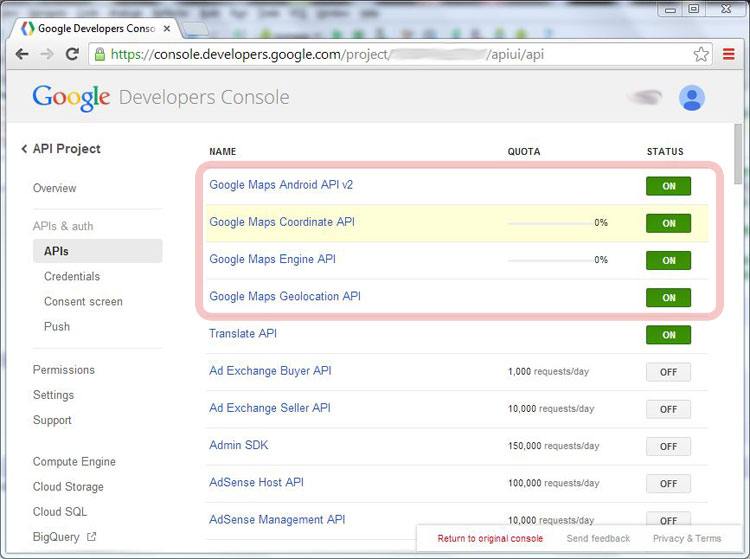This screenshot has width=750, height=559.
Task: Click the 150,000 requests/day quota text
Action: tap(553, 446)
